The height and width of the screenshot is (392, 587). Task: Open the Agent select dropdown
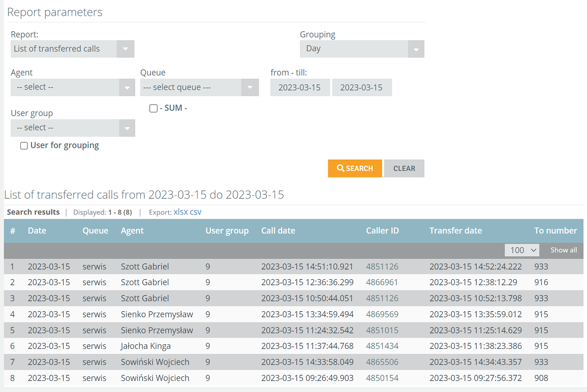(73, 87)
